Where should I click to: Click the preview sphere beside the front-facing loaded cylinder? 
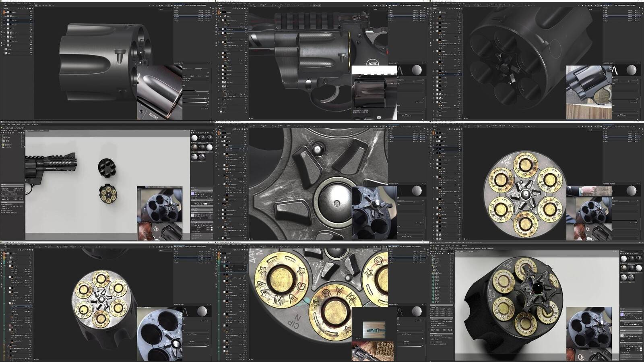coord(632,190)
